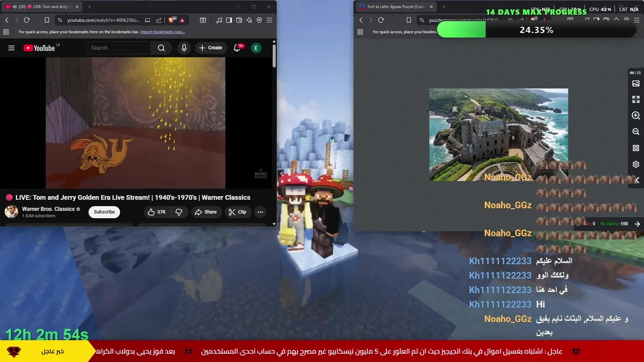Open apps grid icon on YouTube bookmarks bar

[x=6, y=32]
